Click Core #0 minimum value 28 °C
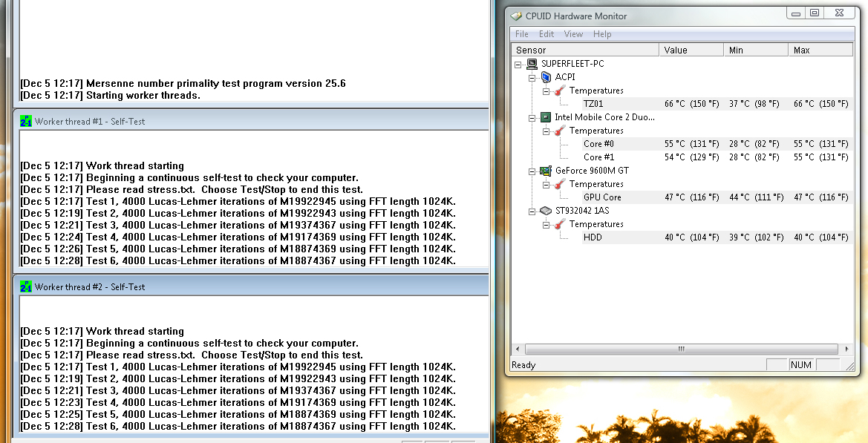Viewport: 868px width, 443px height. [x=754, y=144]
